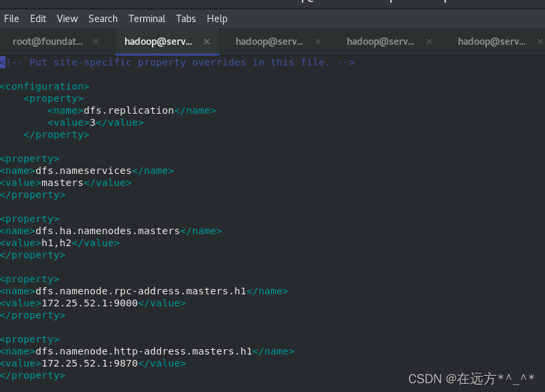Open the Tabs menu
This screenshot has width=545, height=392.
point(185,19)
